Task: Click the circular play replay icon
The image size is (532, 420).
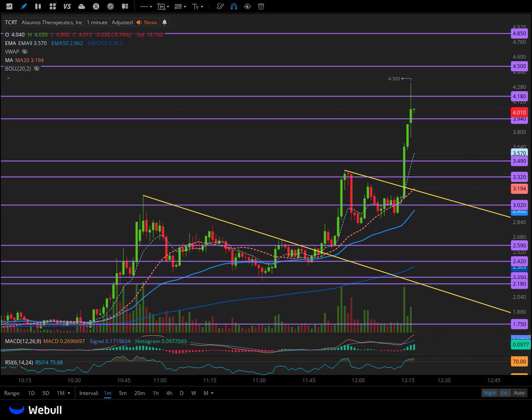Action: (110, 6)
